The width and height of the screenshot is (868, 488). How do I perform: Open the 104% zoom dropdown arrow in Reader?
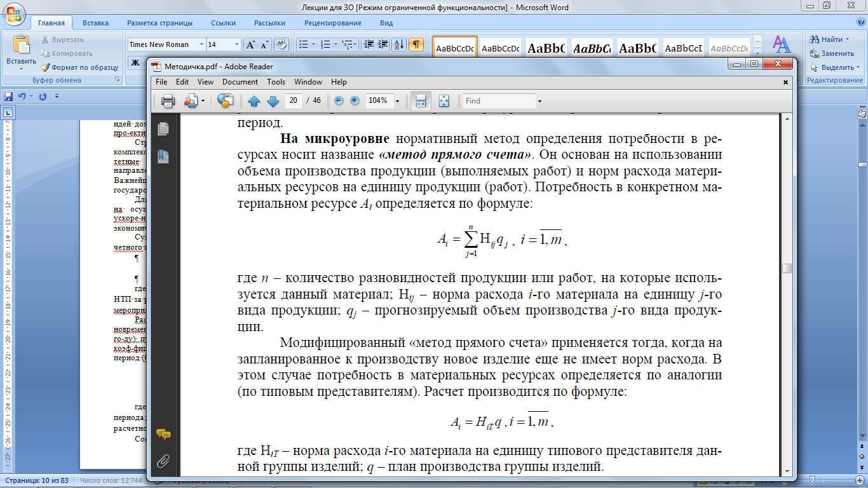click(x=398, y=101)
